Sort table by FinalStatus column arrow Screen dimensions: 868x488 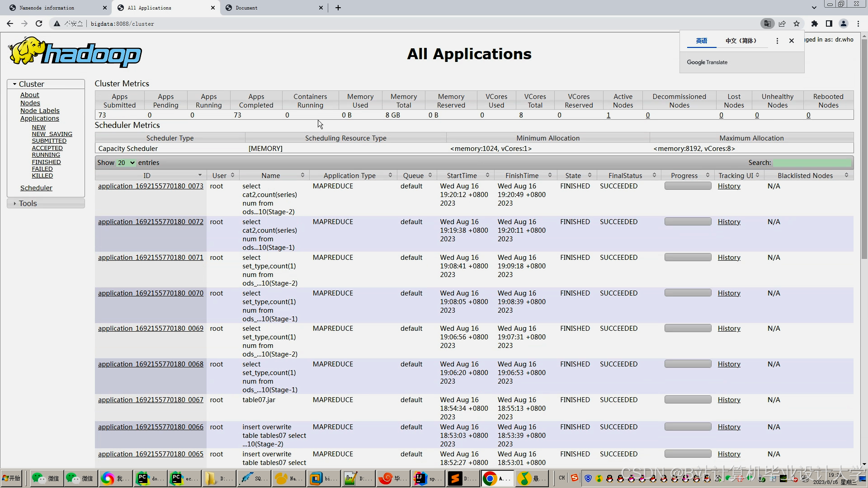pos(654,175)
